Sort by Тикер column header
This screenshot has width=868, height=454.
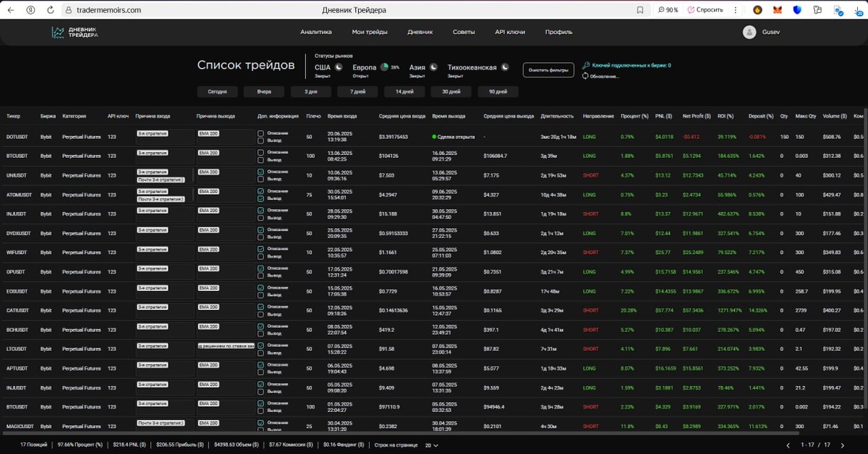tap(14, 116)
